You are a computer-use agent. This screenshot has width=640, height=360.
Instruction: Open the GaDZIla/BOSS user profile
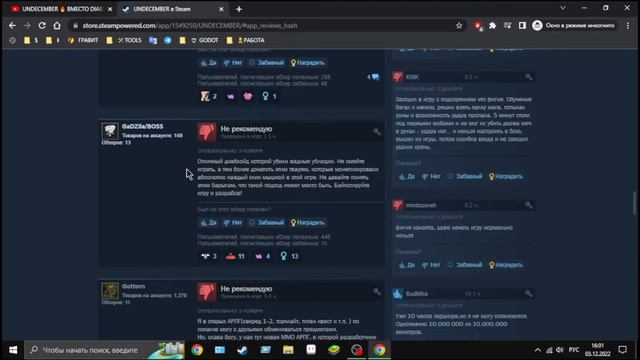pyautogui.click(x=142, y=127)
